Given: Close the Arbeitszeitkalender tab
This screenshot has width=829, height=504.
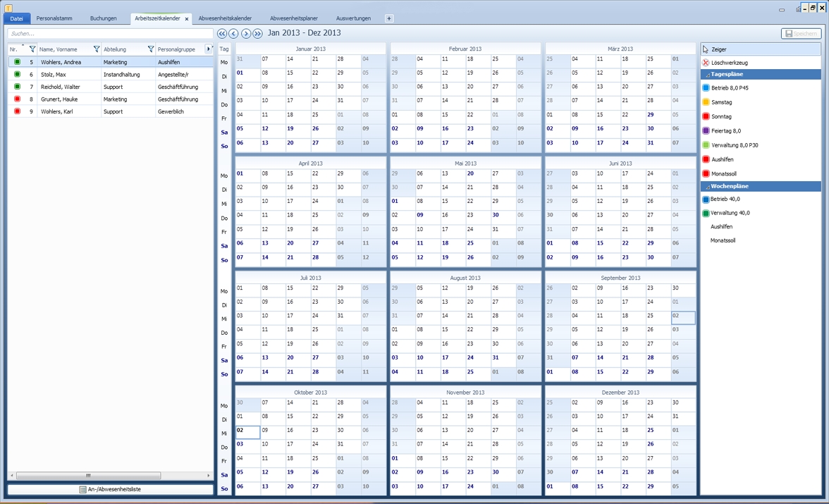Looking at the screenshot, I should pyautogui.click(x=187, y=19).
